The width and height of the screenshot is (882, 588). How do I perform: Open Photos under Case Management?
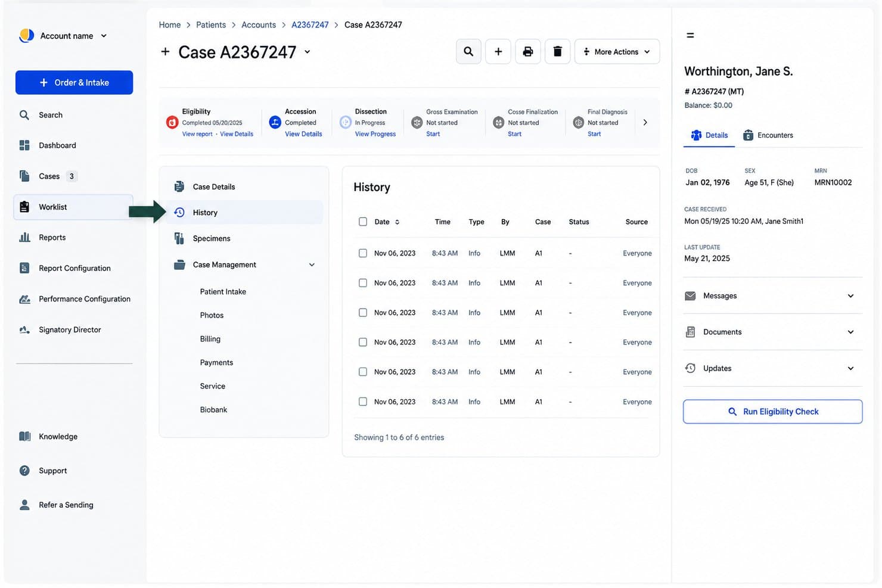click(212, 315)
